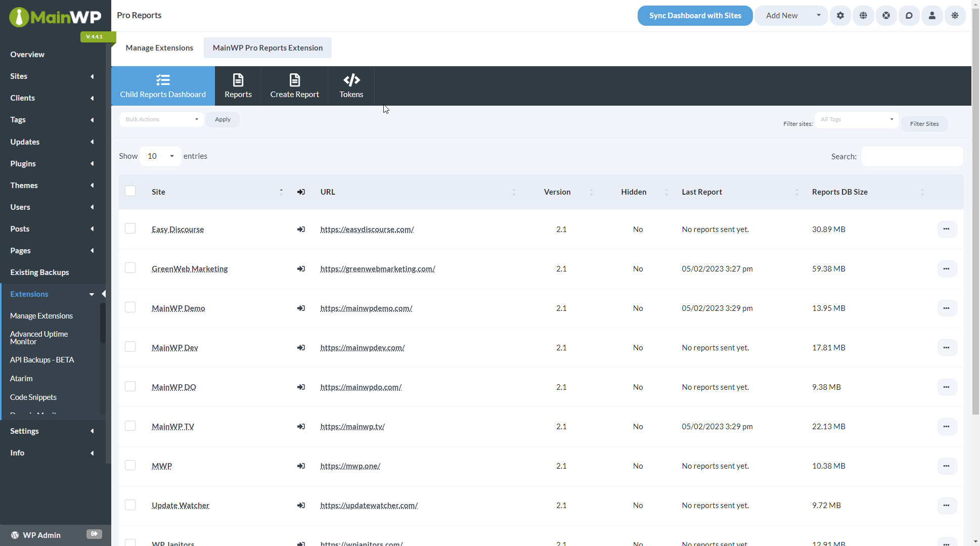Open WP Admin for Easy Discourse via login icon
Image resolution: width=980 pixels, height=546 pixels.
(301, 229)
